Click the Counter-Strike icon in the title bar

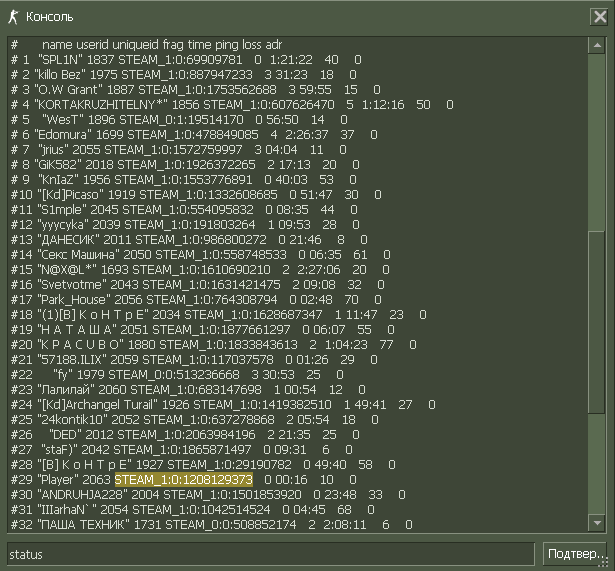(13, 17)
